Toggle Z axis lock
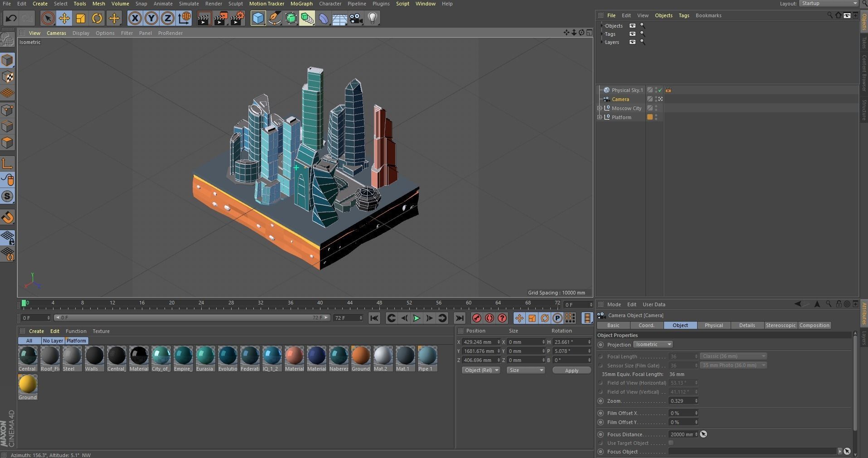Viewport: 868px width, 458px height. (x=167, y=19)
